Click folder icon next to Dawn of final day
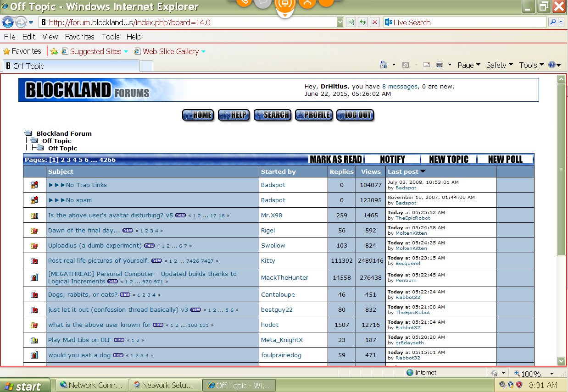 pyautogui.click(x=34, y=231)
